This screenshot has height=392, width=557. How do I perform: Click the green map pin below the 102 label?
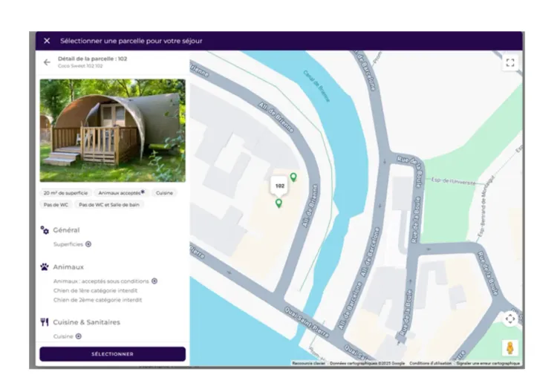pyautogui.click(x=278, y=203)
